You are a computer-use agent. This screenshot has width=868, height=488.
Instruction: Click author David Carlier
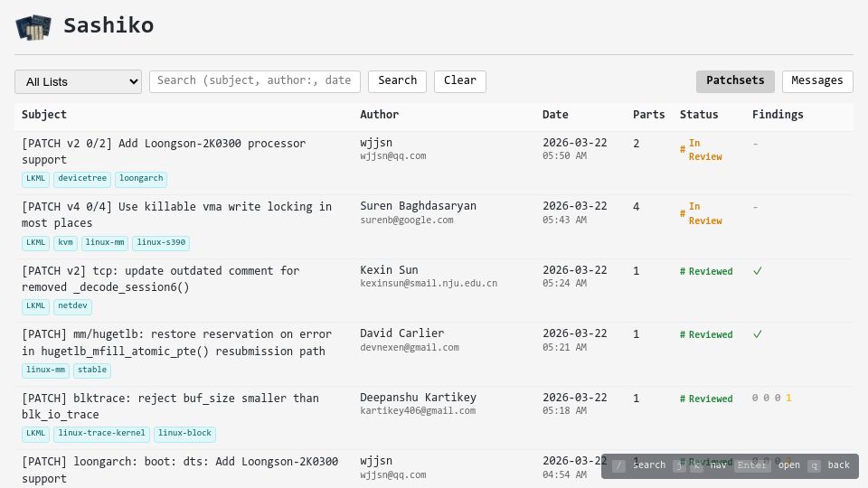[x=401, y=333]
